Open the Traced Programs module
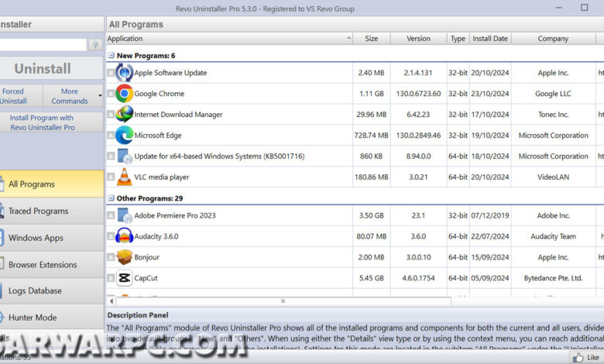The width and height of the screenshot is (604, 364). pyautogui.click(x=52, y=211)
